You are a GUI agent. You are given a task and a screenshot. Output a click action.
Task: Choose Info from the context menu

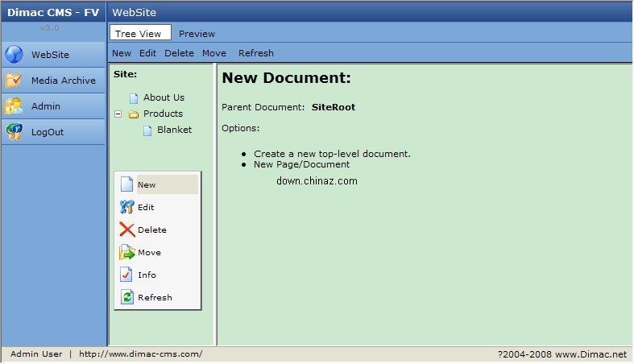click(x=147, y=275)
